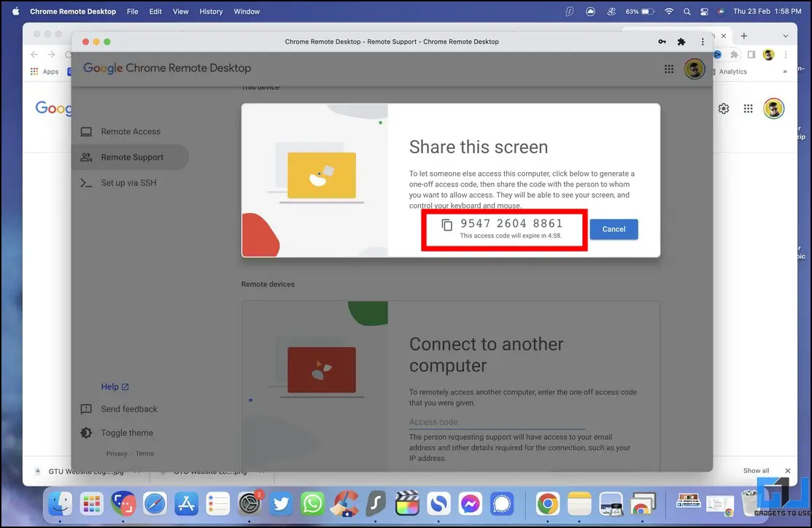The width and height of the screenshot is (812, 528).
Task: Open the Privacy link
Action: [117, 454]
